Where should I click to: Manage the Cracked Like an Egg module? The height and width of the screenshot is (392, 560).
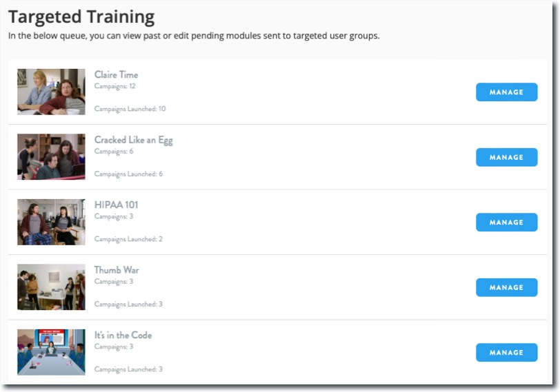tap(506, 157)
